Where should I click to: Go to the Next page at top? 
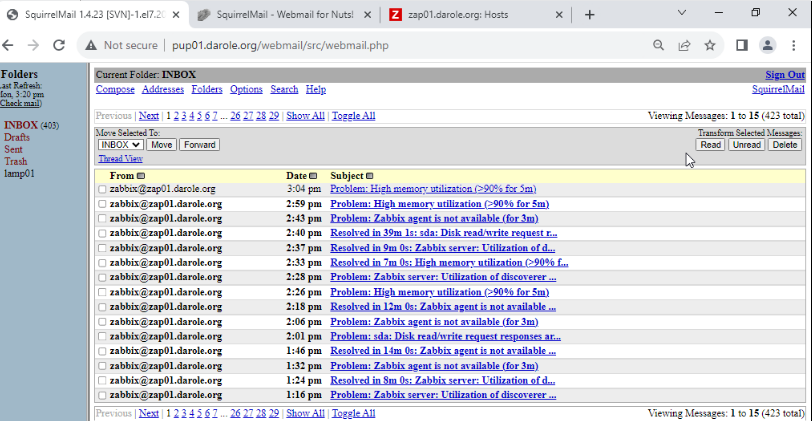click(149, 116)
